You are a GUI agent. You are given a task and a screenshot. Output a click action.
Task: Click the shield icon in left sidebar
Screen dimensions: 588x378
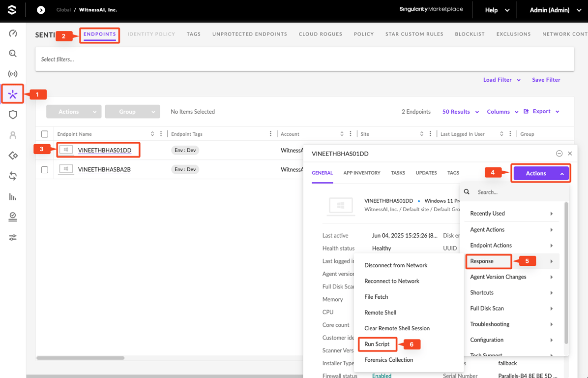13,115
